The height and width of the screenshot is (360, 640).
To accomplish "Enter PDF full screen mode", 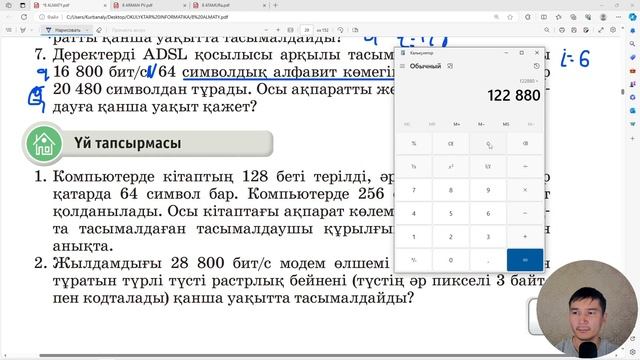I will (601, 30).
